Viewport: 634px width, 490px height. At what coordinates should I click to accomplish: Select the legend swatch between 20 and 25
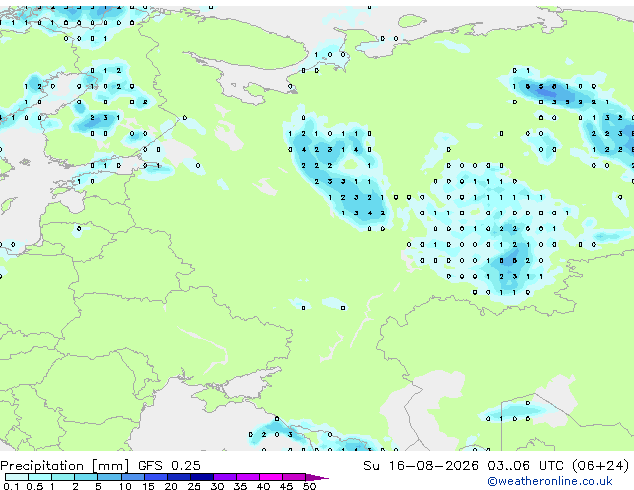[179, 477]
